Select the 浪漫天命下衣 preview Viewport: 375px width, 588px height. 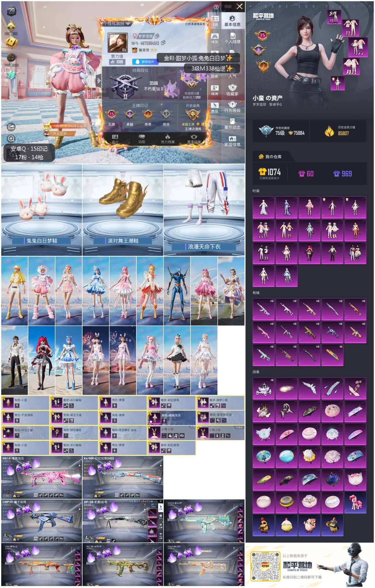click(x=204, y=210)
